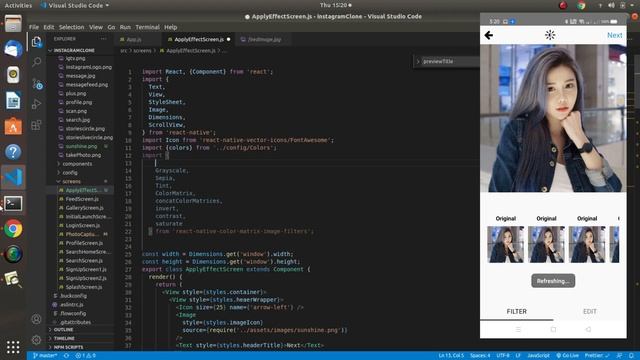Click Go Live in status bar
The width and height of the screenshot is (640, 360).
(x=568, y=356)
